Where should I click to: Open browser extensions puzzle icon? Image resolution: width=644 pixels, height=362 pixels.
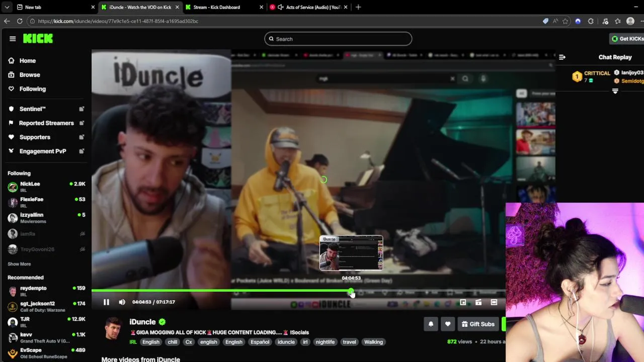pos(591,21)
